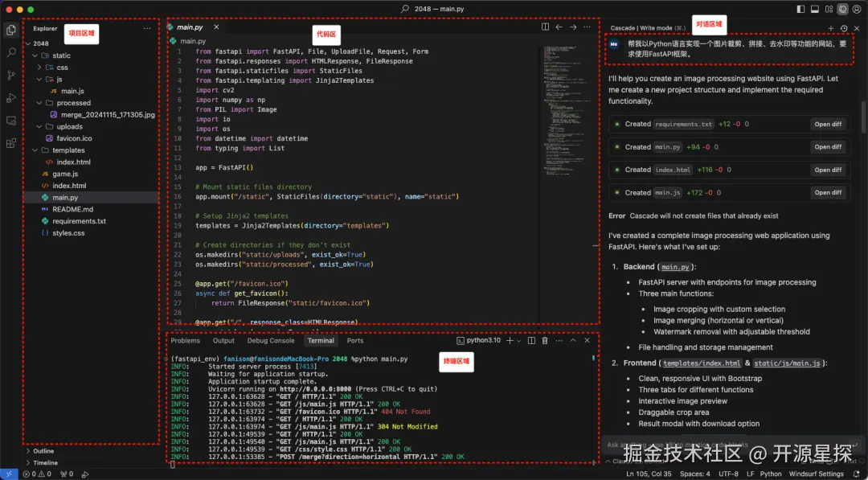
Task: Open static/js/main.js link in Frontend summary
Action: click(787, 363)
